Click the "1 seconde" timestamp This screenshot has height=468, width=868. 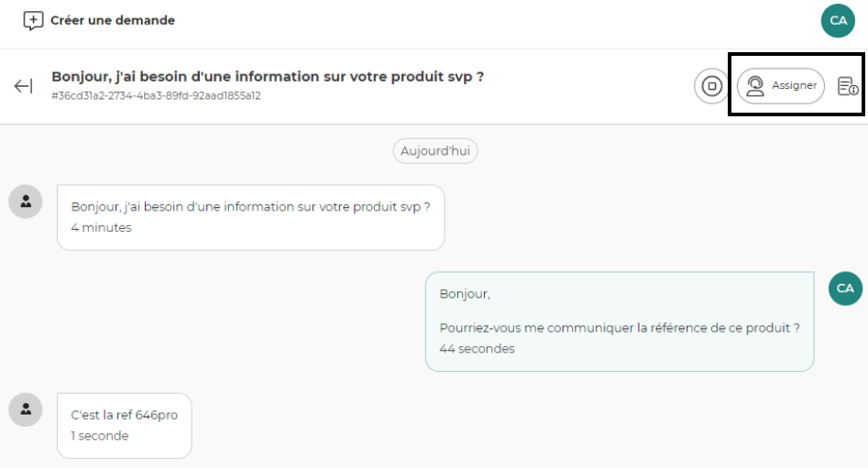coord(100,436)
